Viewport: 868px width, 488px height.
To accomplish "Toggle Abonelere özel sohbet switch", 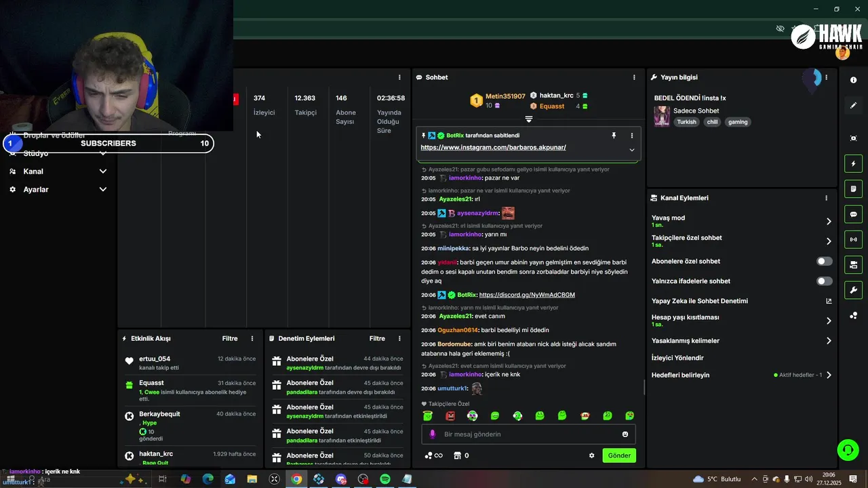I will point(824,261).
